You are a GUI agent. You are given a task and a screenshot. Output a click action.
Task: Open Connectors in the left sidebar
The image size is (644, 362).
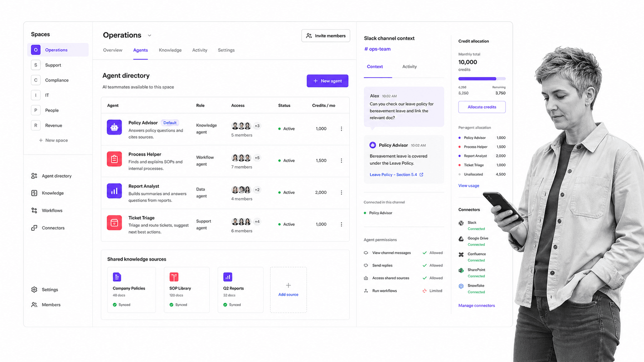[x=48, y=228]
